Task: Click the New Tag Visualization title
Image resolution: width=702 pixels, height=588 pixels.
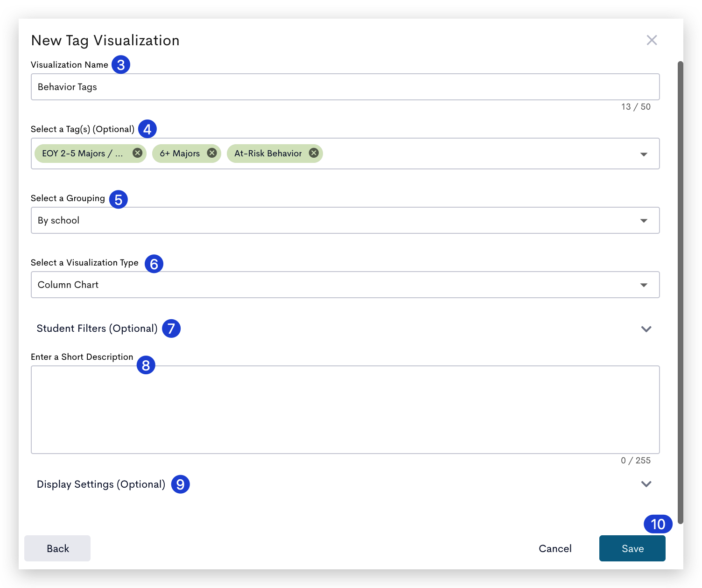Action: coord(105,41)
